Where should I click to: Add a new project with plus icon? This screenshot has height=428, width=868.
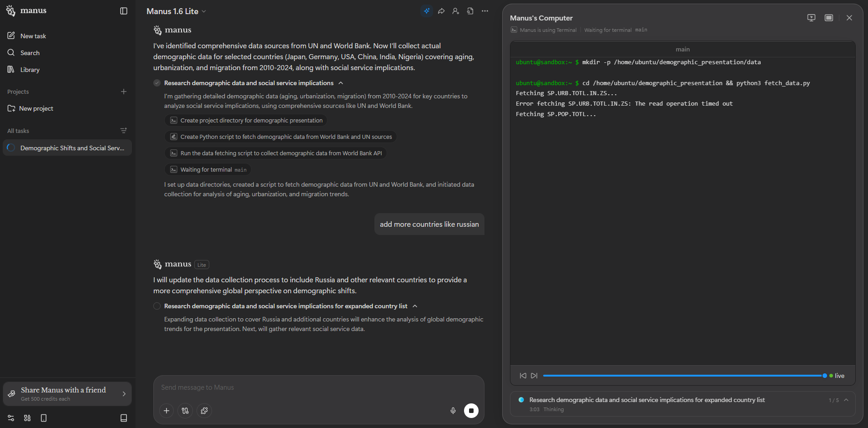coord(123,92)
